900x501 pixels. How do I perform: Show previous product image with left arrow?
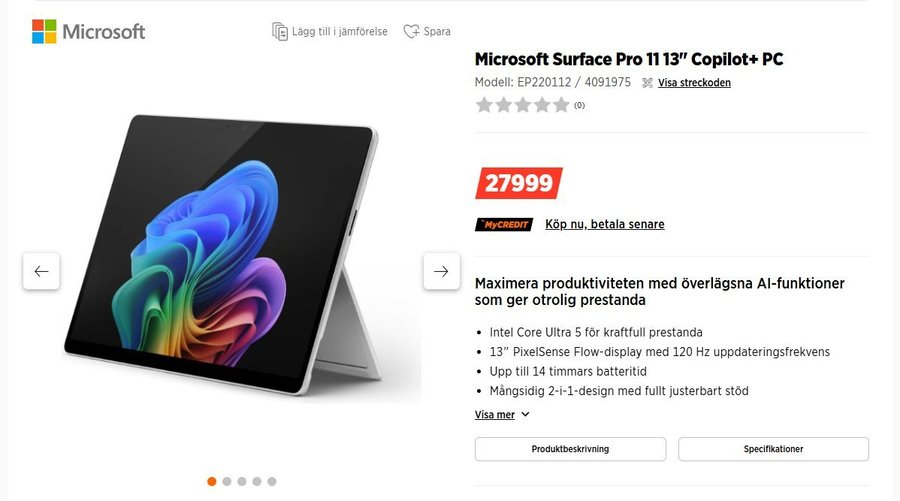[41, 271]
